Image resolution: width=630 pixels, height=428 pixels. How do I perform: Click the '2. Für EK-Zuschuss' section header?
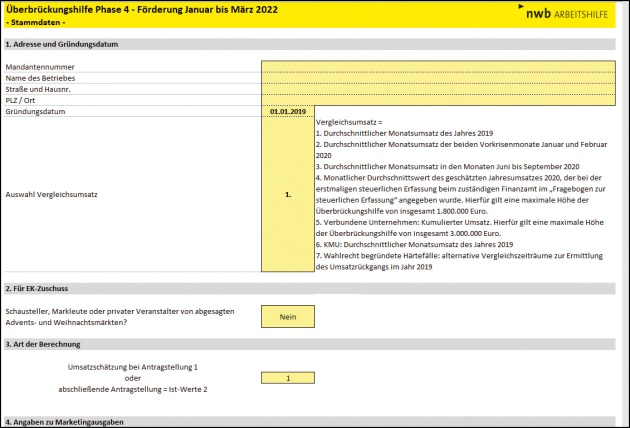[x=39, y=288]
